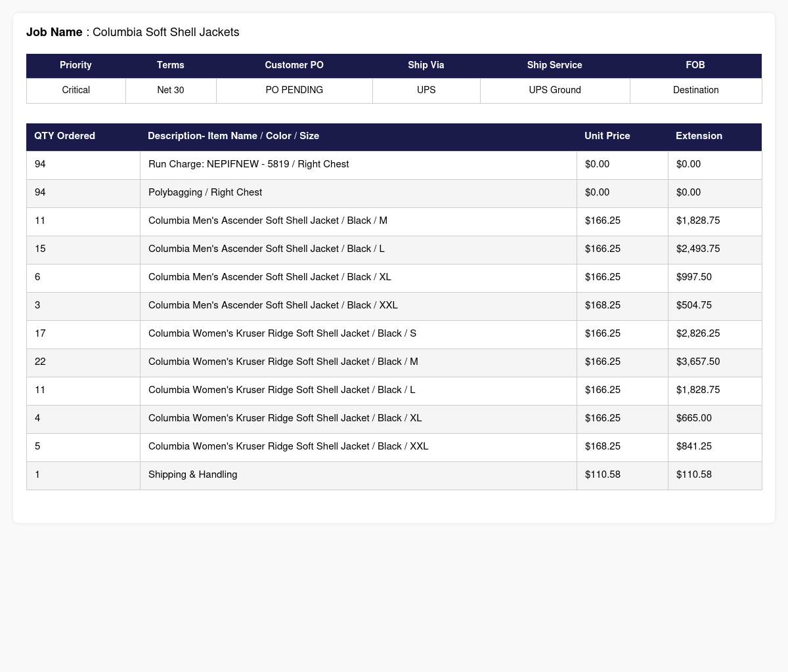The image size is (788, 672).
Task: Click the $3,657.50 extension amount
Action: [x=715, y=362]
